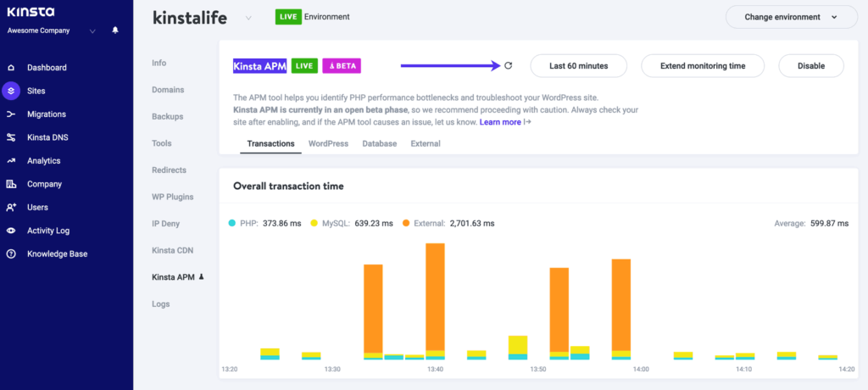This screenshot has width=868, height=390.
Task: Open the Last 60 minutes time selector
Action: coord(578,66)
